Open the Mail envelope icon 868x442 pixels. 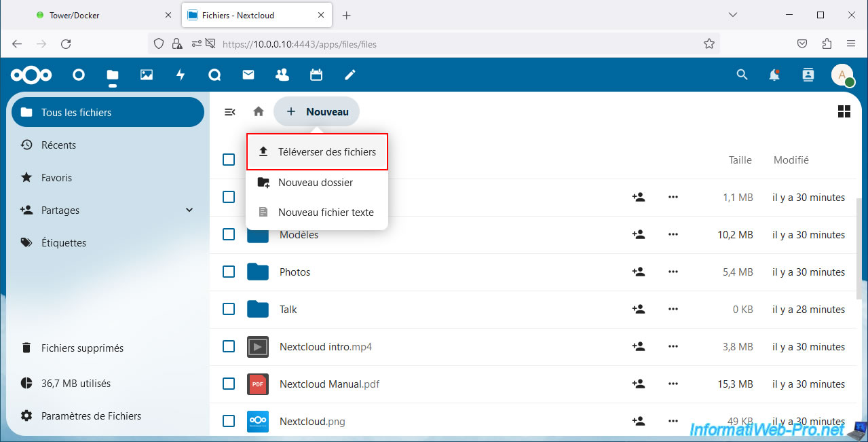point(248,75)
